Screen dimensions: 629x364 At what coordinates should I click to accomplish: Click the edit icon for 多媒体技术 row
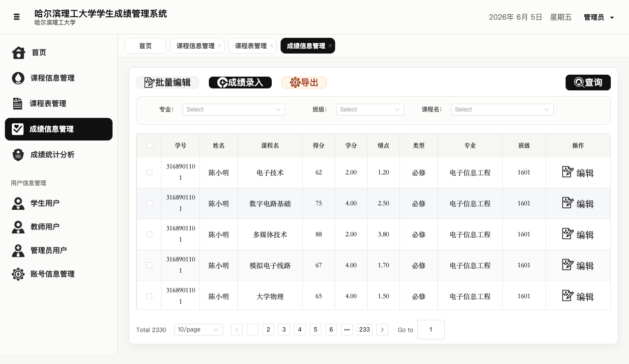click(x=568, y=234)
